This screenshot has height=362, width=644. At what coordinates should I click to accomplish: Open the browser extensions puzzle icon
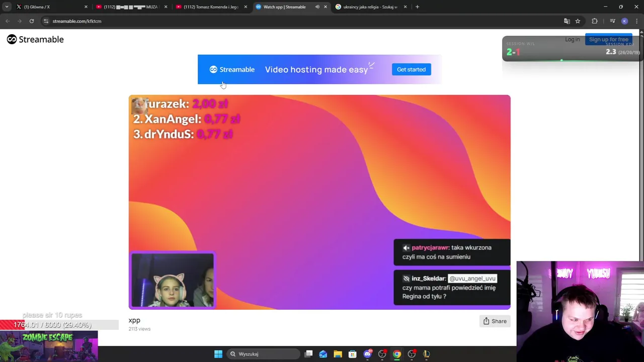coord(595,21)
